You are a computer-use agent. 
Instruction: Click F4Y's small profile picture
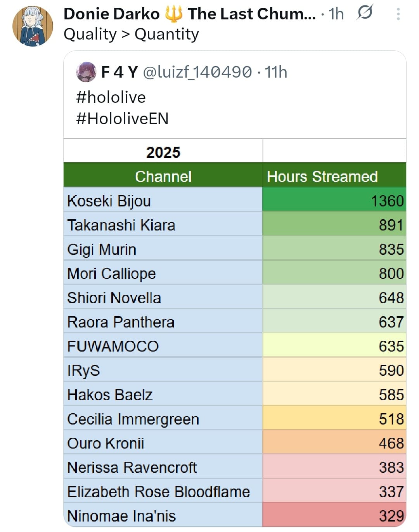click(86, 72)
